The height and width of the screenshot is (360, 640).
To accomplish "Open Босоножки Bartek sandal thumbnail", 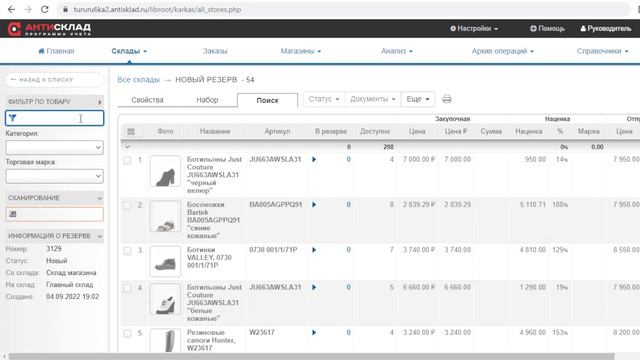I will (x=165, y=216).
